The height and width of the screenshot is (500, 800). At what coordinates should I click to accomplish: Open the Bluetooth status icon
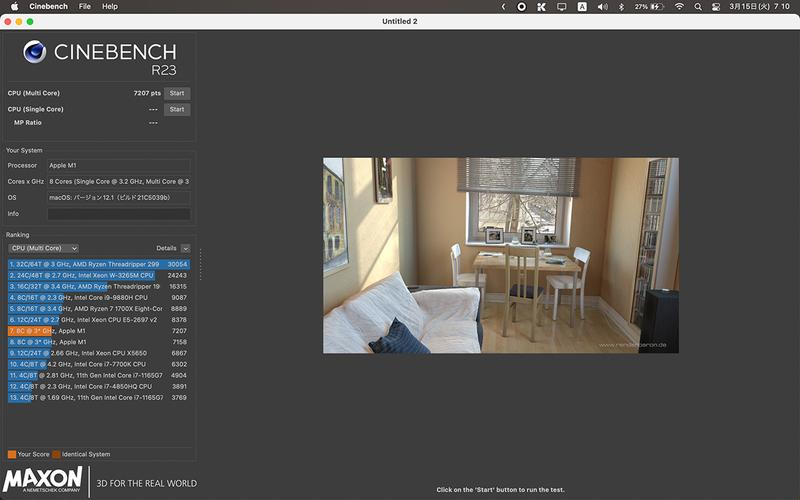click(x=621, y=7)
